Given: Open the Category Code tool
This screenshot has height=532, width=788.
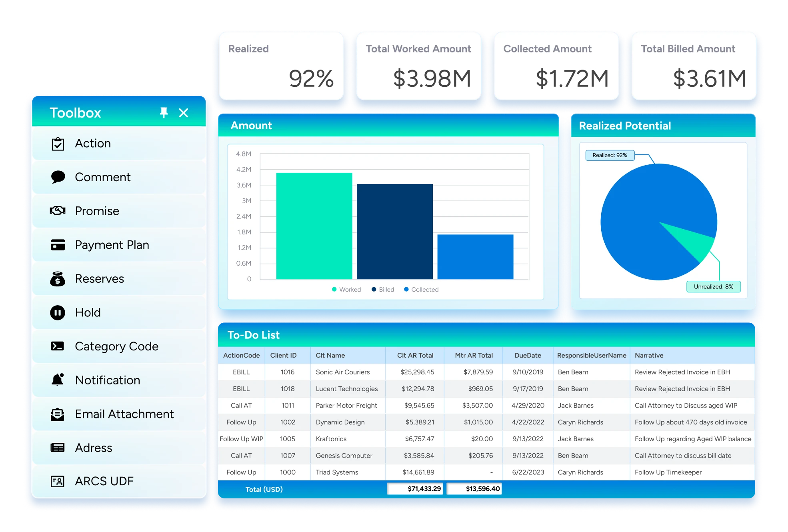Looking at the screenshot, I should [116, 346].
